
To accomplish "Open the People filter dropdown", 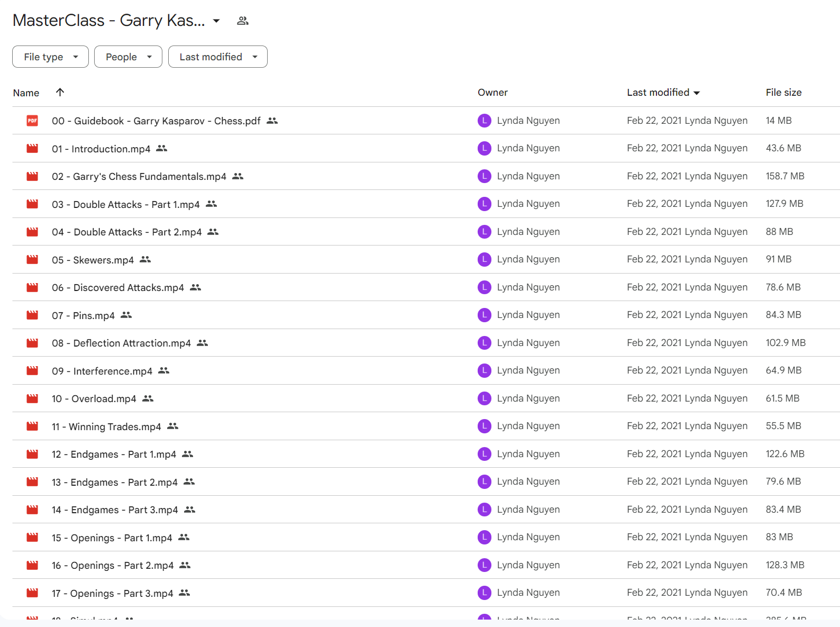I will [128, 57].
